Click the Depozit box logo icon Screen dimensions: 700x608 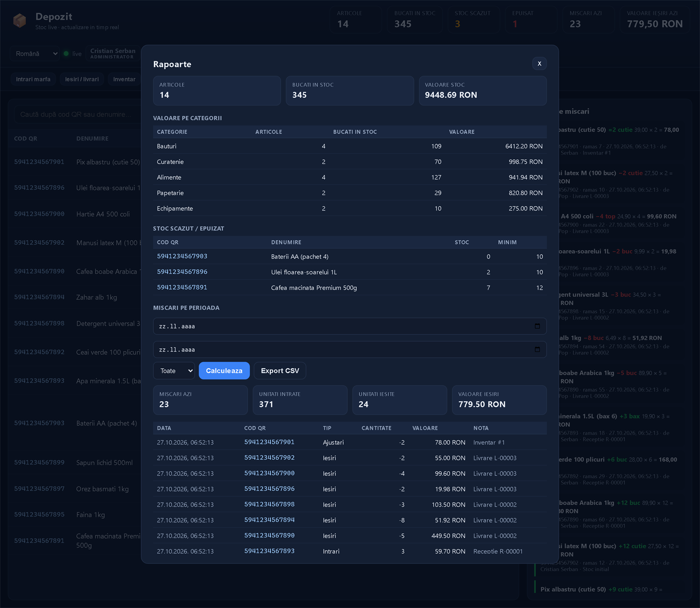19,21
